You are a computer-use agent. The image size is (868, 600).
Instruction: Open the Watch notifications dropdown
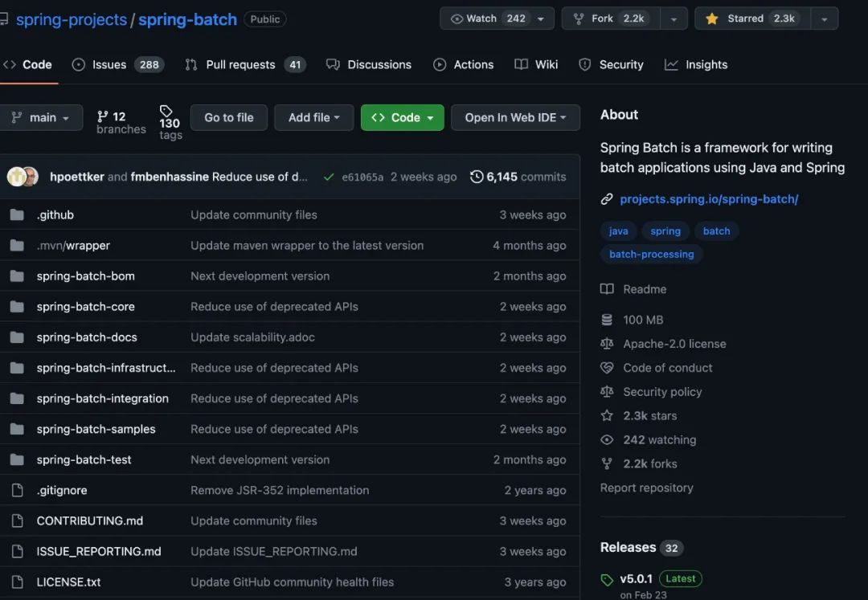click(x=497, y=18)
